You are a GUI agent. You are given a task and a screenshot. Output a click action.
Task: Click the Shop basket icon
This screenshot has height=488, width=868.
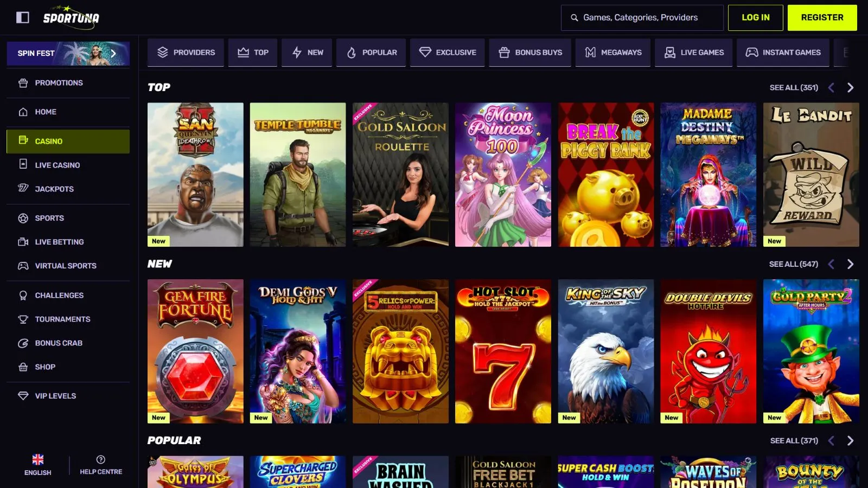23,367
